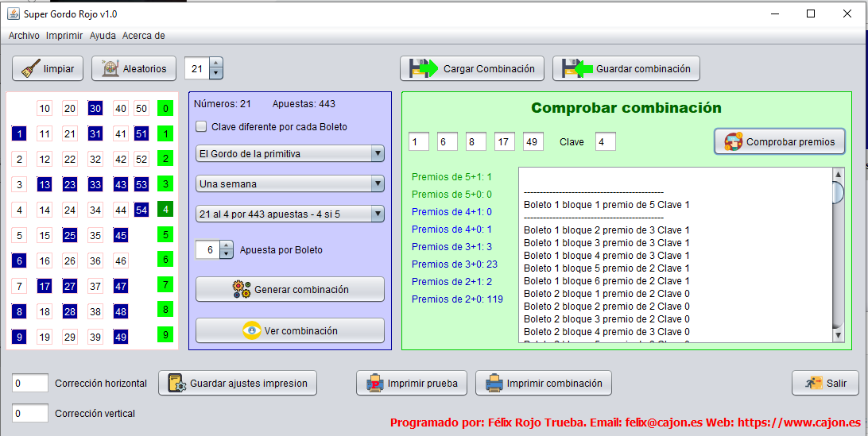Click the Java app icon in title bar

pyautogui.click(x=14, y=14)
